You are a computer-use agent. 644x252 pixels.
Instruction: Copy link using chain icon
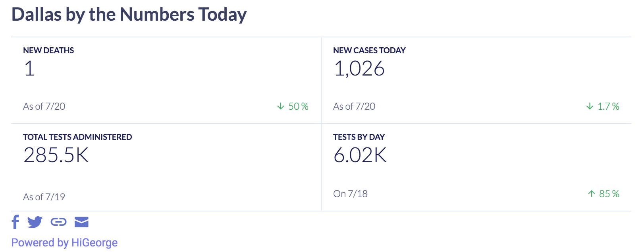click(x=58, y=222)
